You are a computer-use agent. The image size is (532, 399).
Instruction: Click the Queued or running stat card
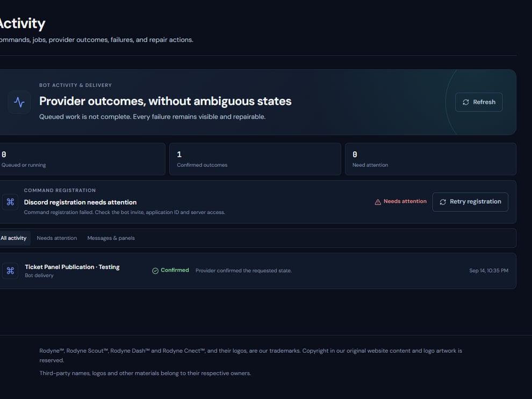tap(82, 159)
